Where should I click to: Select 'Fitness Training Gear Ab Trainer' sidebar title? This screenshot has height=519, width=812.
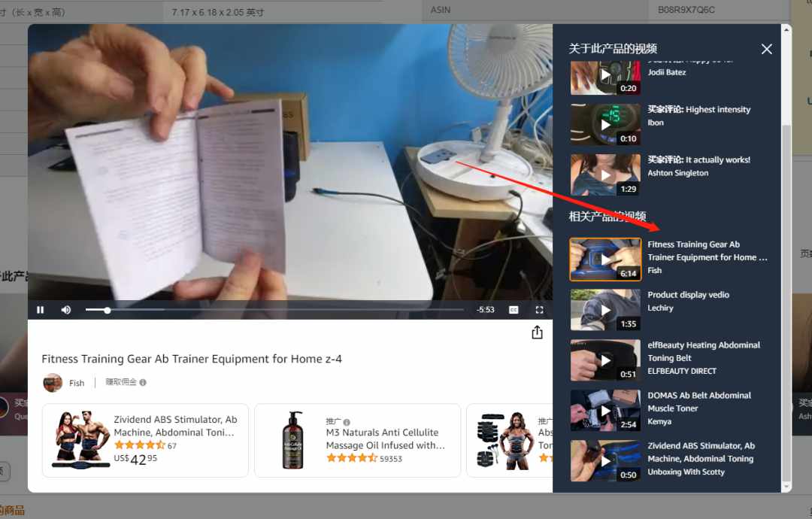[707, 250]
